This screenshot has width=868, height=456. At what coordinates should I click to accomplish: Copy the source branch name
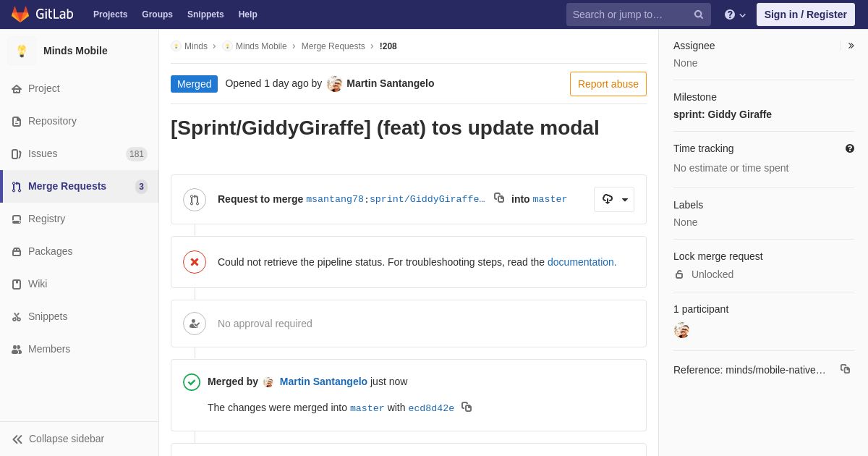[499, 198]
